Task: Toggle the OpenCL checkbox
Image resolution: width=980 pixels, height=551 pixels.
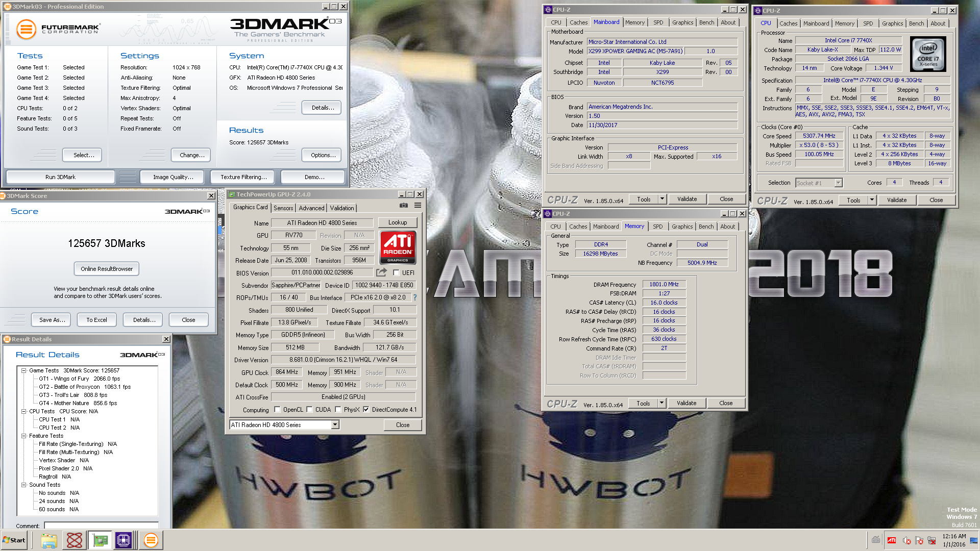Action: [x=277, y=410]
